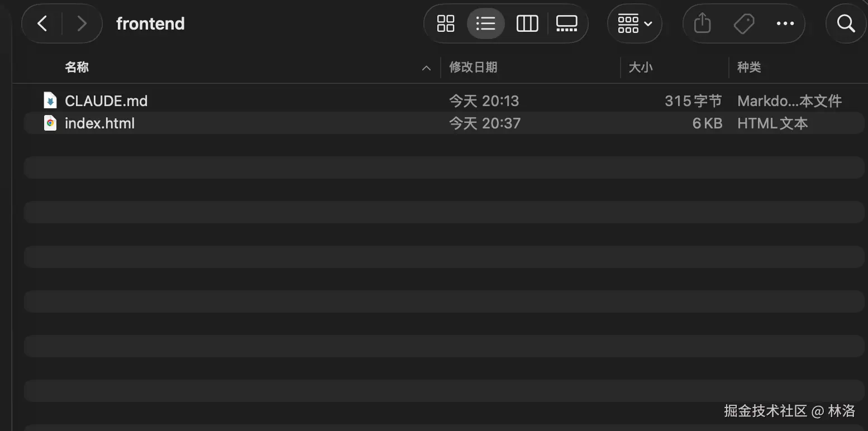Open the more actions ellipsis menu
This screenshot has width=868, height=431.
click(x=785, y=23)
